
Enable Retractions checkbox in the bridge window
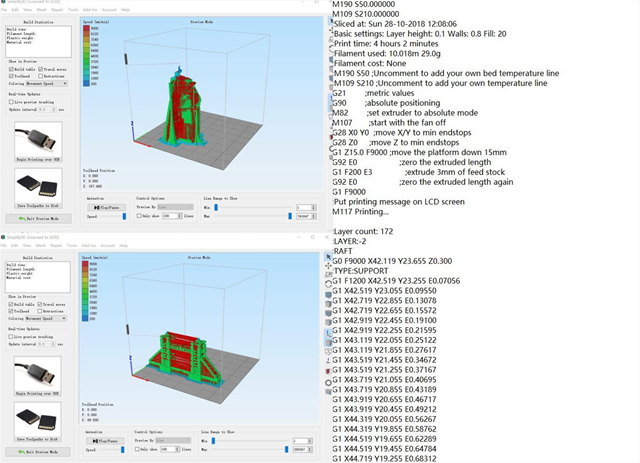click(x=42, y=309)
